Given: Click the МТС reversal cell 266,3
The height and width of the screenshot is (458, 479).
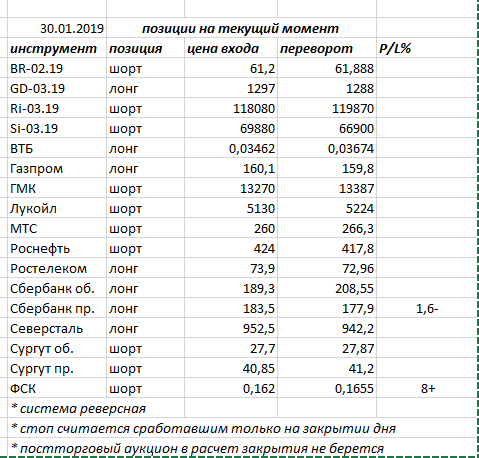Looking at the screenshot, I should point(327,228).
